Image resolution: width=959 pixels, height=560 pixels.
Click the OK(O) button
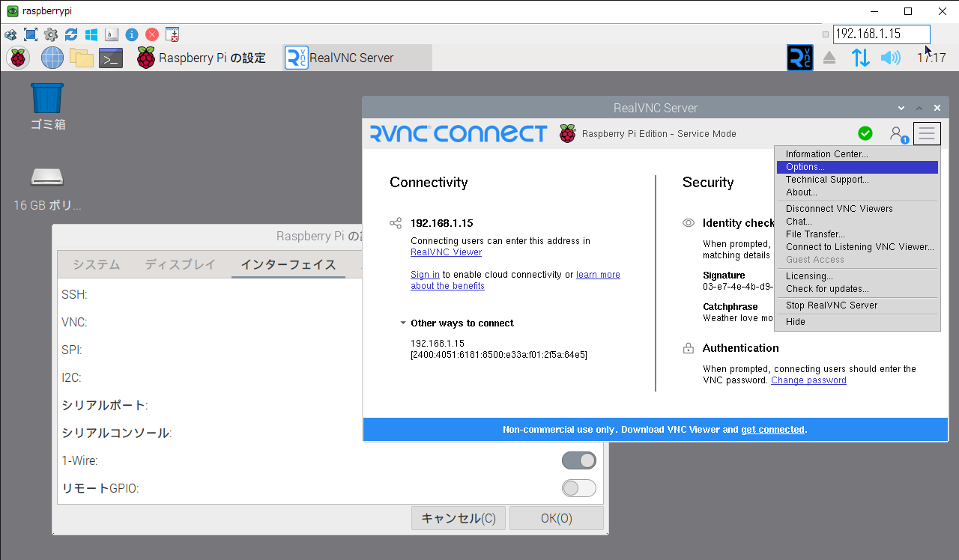(557, 518)
